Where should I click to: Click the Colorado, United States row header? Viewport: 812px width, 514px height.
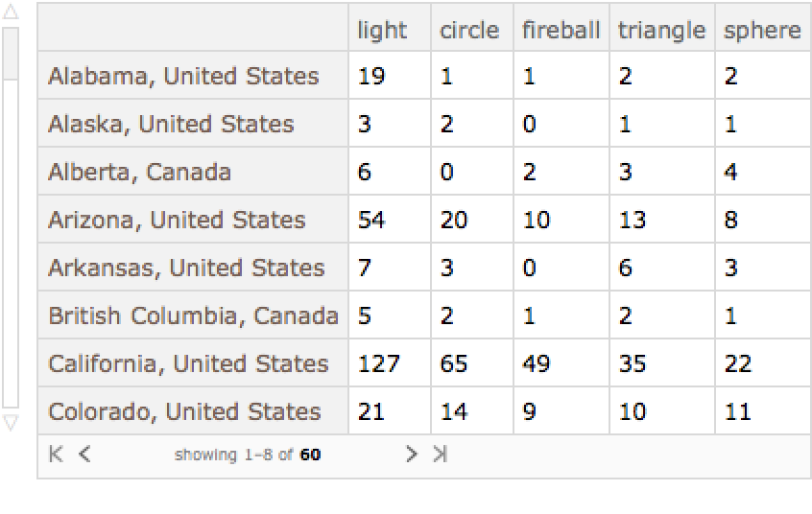(x=184, y=411)
